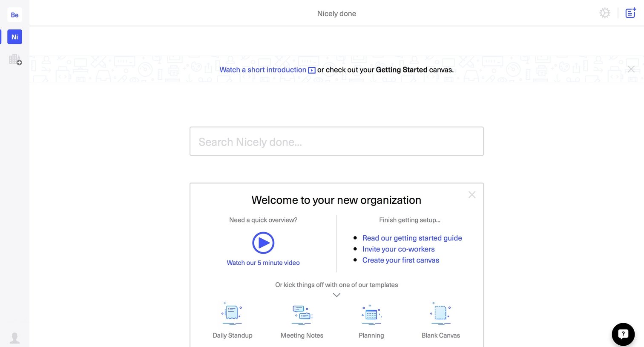644x347 pixels.
Task: Select the Ni organization icon
Action: 14,37
